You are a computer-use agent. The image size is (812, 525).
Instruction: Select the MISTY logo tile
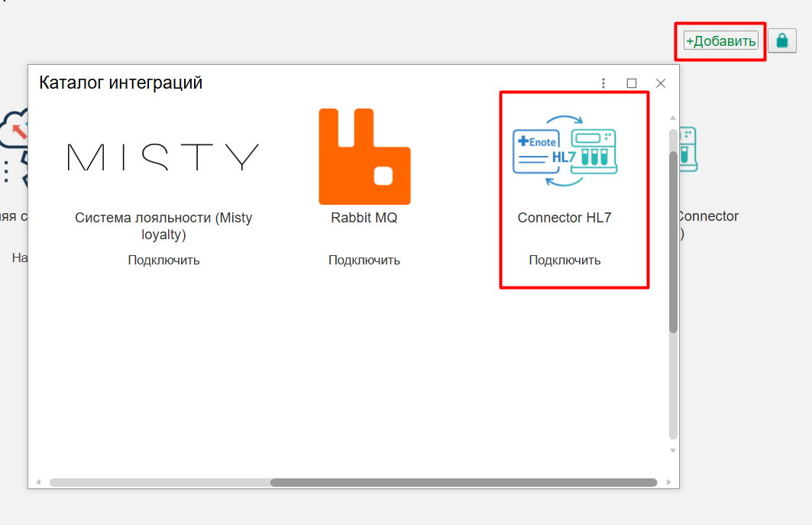(163, 157)
